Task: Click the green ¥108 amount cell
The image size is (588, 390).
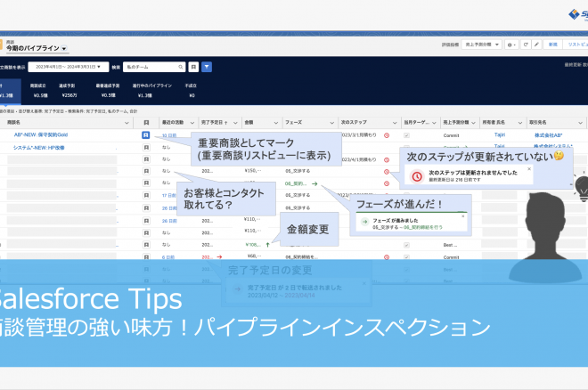Action: coord(253,245)
